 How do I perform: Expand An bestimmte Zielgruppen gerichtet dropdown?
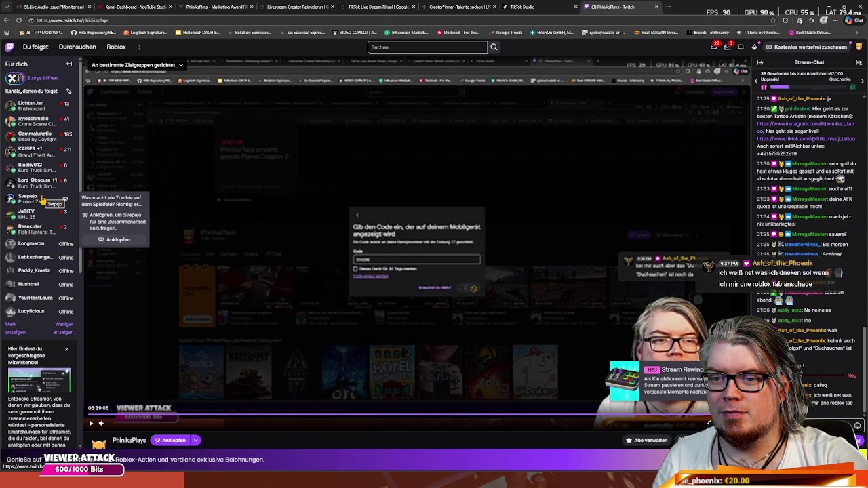tap(138, 65)
